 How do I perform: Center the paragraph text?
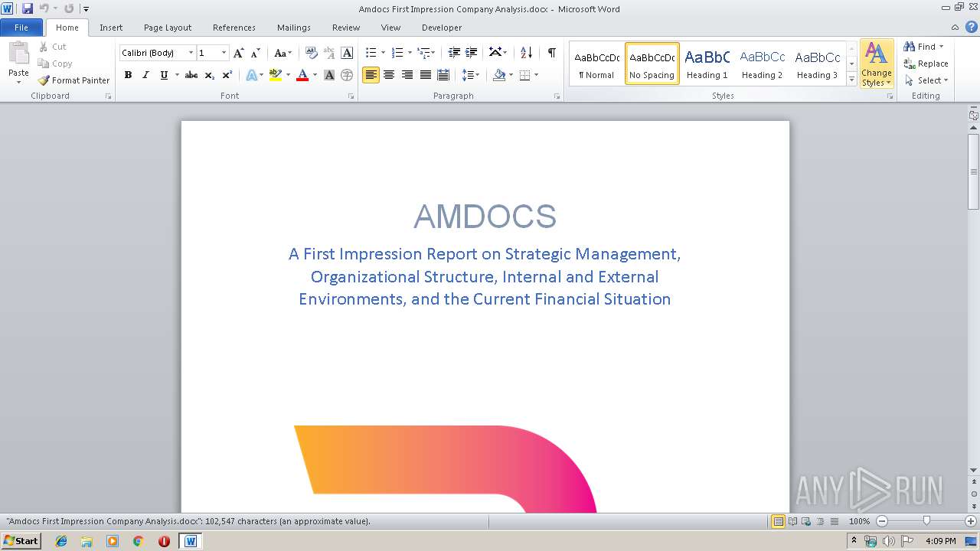pyautogui.click(x=389, y=75)
